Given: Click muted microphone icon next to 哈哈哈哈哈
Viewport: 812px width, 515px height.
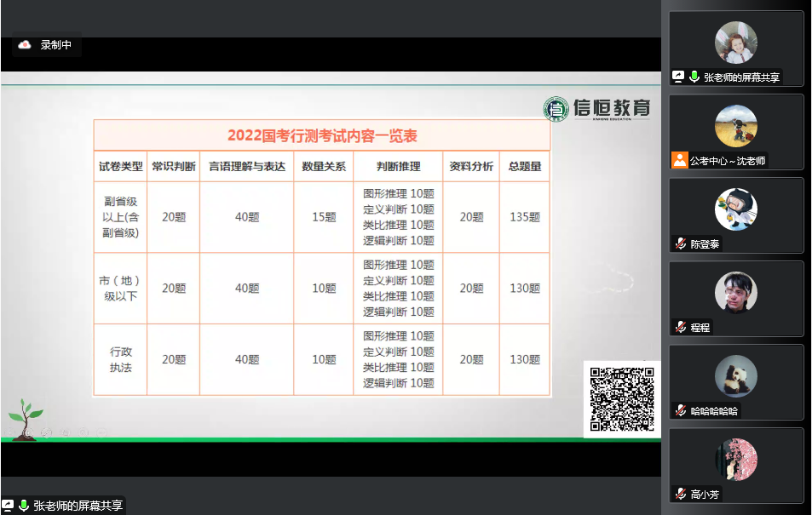Looking at the screenshot, I should 681,410.
